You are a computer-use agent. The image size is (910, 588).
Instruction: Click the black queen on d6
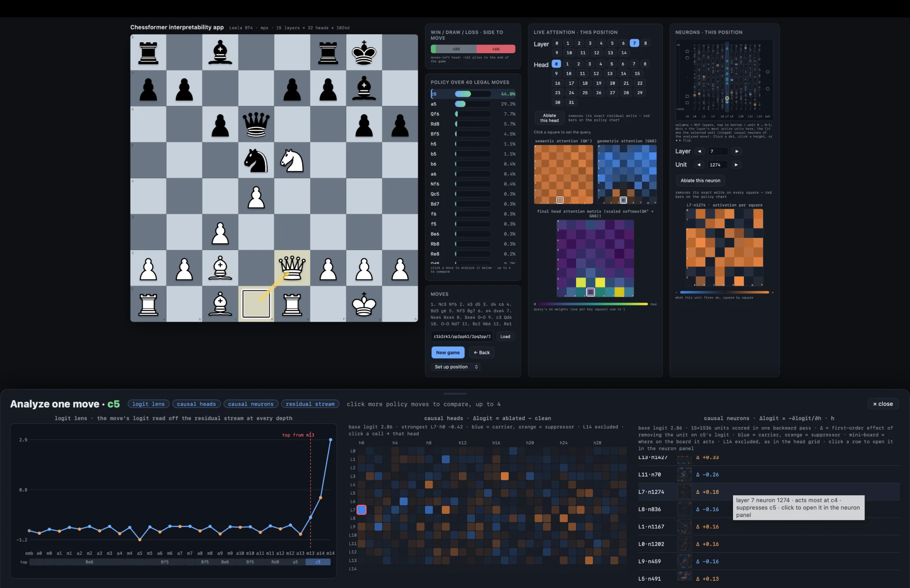256,124
